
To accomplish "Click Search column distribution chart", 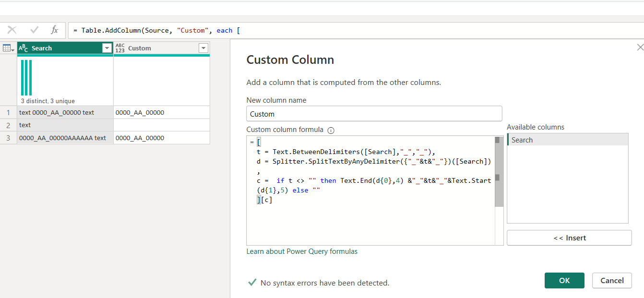I will click(26, 78).
